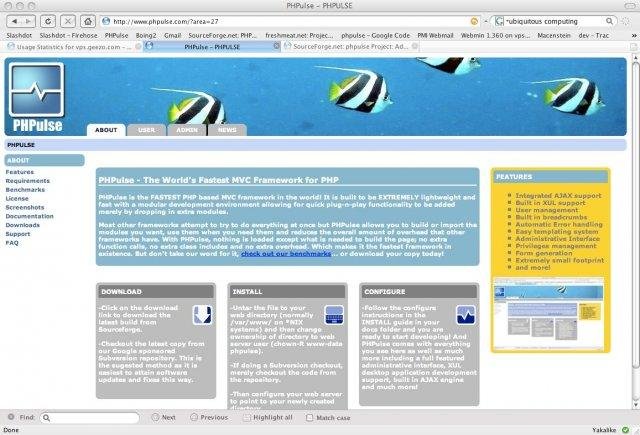Click the Yakalike status bar label
The width and height of the screenshot is (640, 435).
(604, 430)
